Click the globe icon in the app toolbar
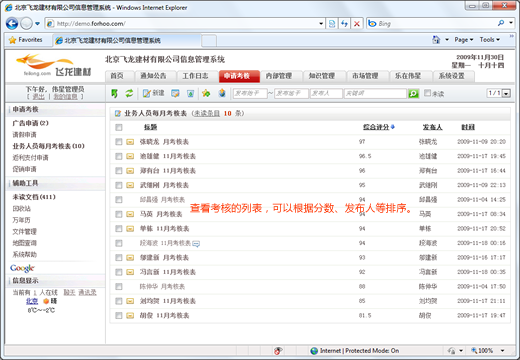 222,93
